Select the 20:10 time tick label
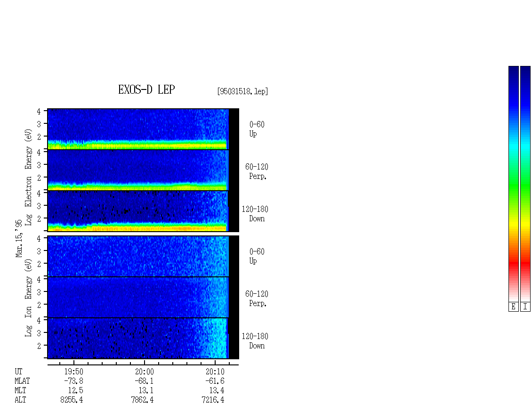 215,372
